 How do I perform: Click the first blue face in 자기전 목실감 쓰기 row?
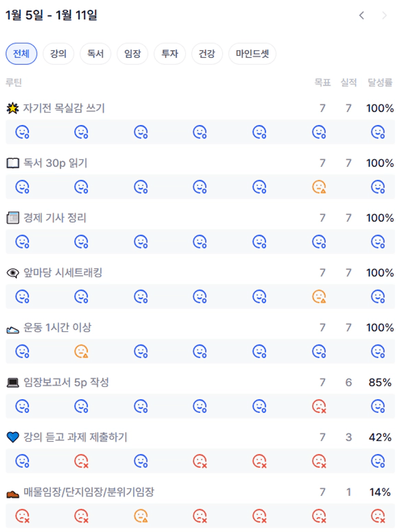[x=22, y=132]
